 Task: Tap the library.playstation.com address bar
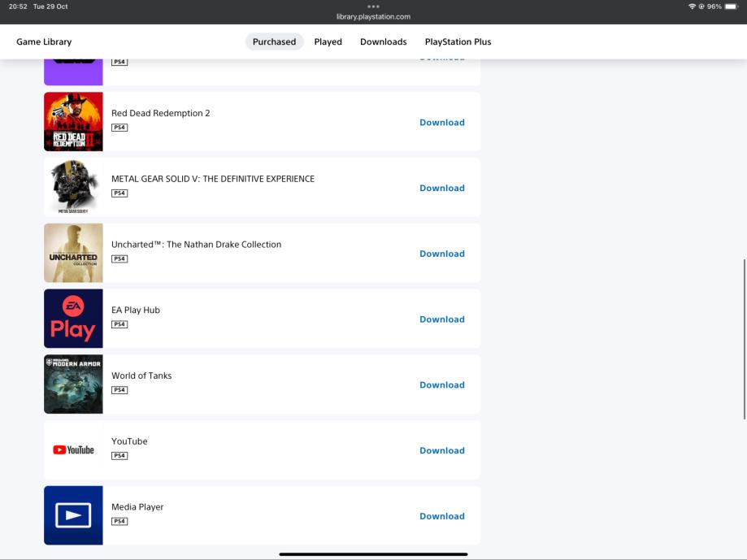[x=373, y=17]
